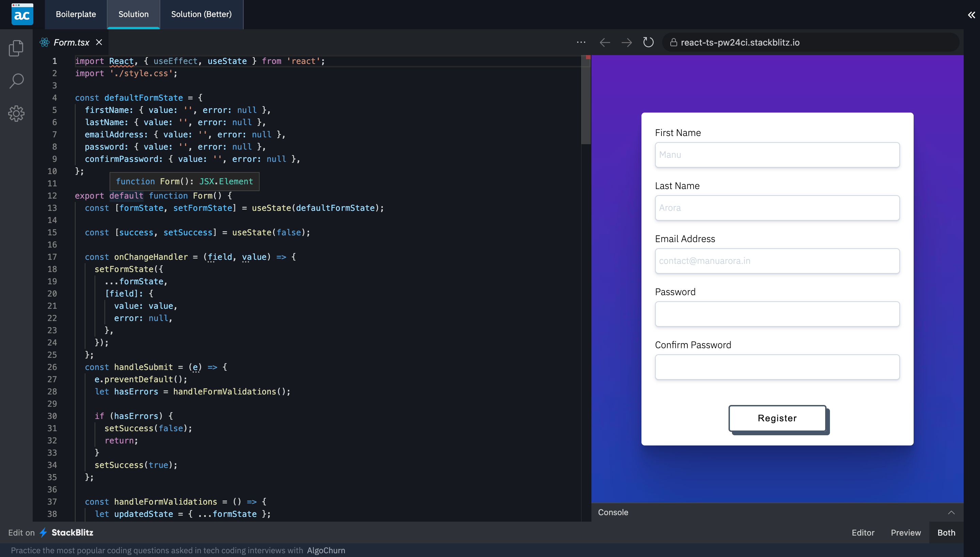This screenshot has width=980, height=557.
Task: Click 'handleFormValidations' declaration on line 37
Action: [165, 502]
